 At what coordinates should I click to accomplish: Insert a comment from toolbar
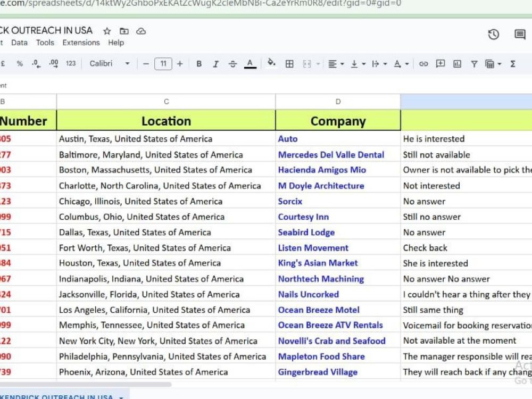[440, 63]
